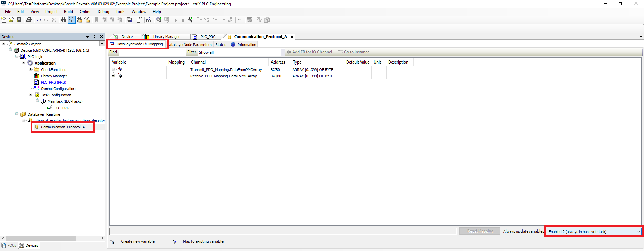Click the binoculars Find icon in the toolbar
The height and width of the screenshot is (251, 644).
click(63, 20)
